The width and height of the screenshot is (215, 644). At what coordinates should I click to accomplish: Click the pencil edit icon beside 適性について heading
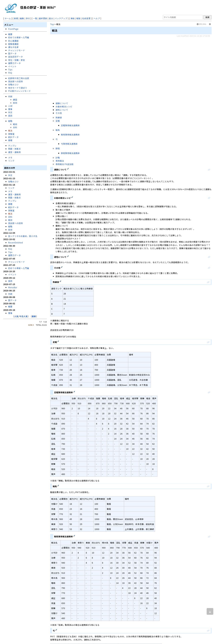[x=68, y=256]
